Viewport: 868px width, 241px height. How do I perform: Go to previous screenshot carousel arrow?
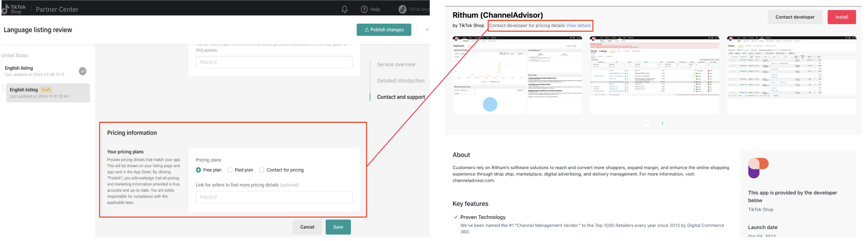[647, 123]
